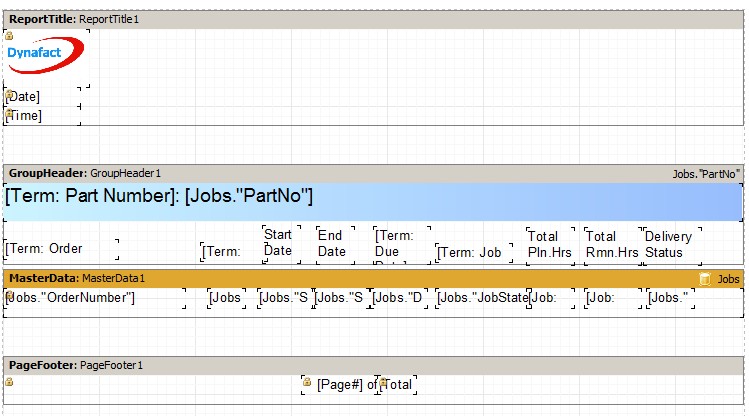This screenshot has height=416, width=749.
Task: Click the lock icon on the logo picture
Action: 9,35
